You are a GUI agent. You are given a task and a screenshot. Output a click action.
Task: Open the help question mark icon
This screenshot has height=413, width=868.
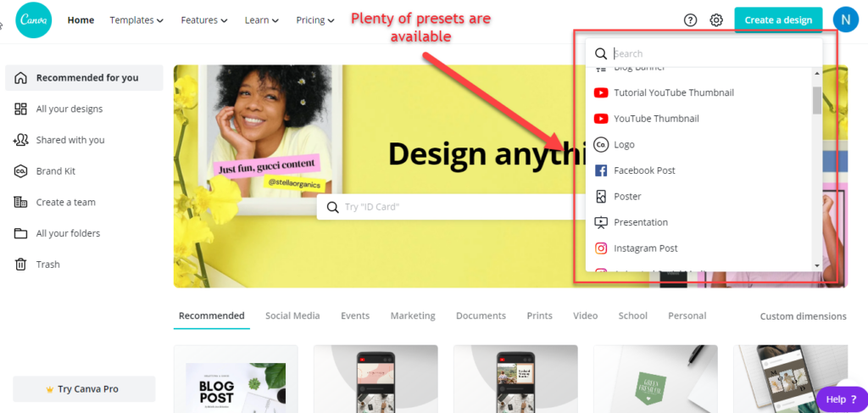click(x=690, y=20)
